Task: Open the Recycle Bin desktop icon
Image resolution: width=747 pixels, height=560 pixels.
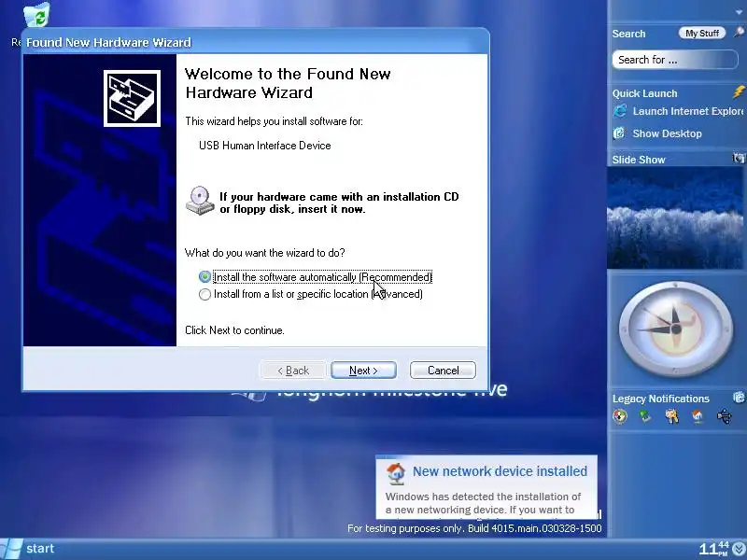Action: (x=36, y=15)
